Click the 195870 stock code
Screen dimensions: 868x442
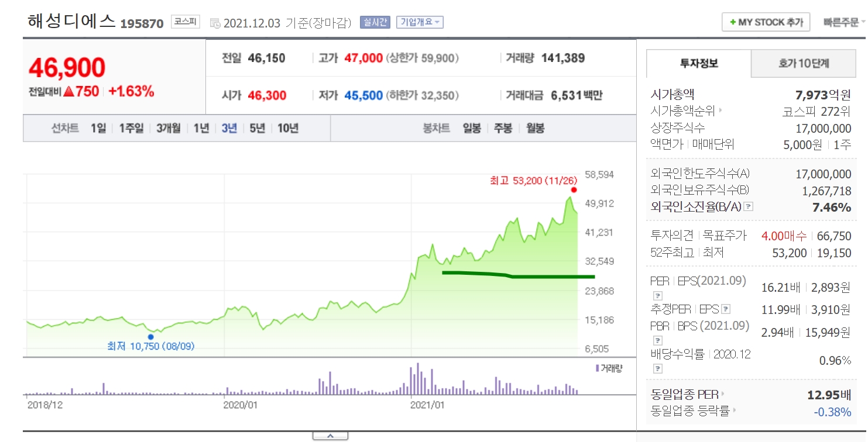[x=142, y=24]
